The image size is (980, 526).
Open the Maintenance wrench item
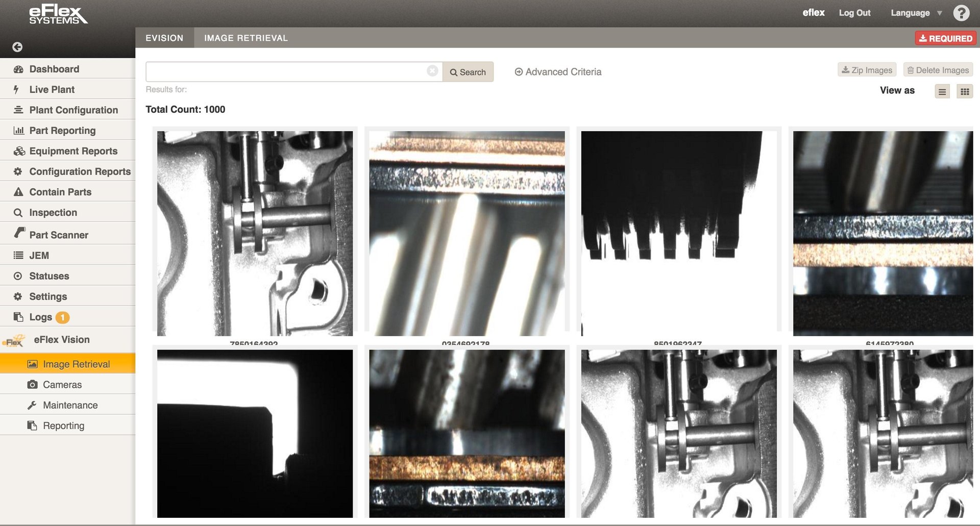click(70, 405)
